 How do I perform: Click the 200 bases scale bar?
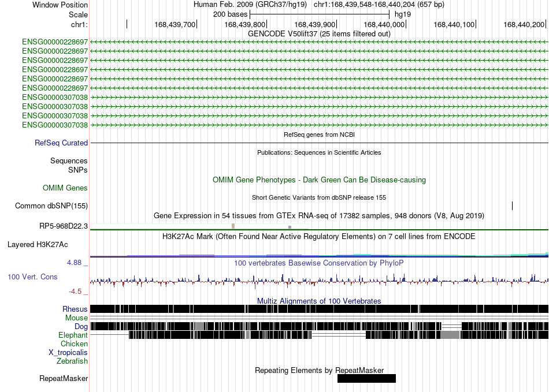pos(320,14)
